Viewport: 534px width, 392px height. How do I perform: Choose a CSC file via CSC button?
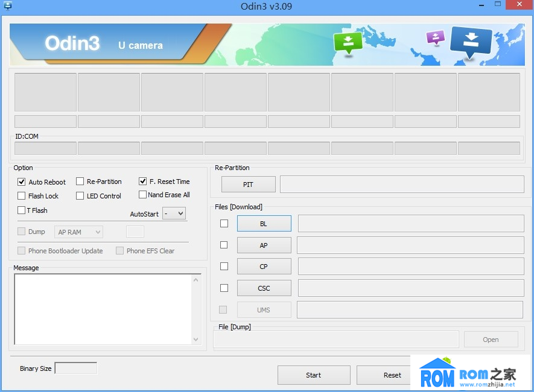pyautogui.click(x=264, y=288)
